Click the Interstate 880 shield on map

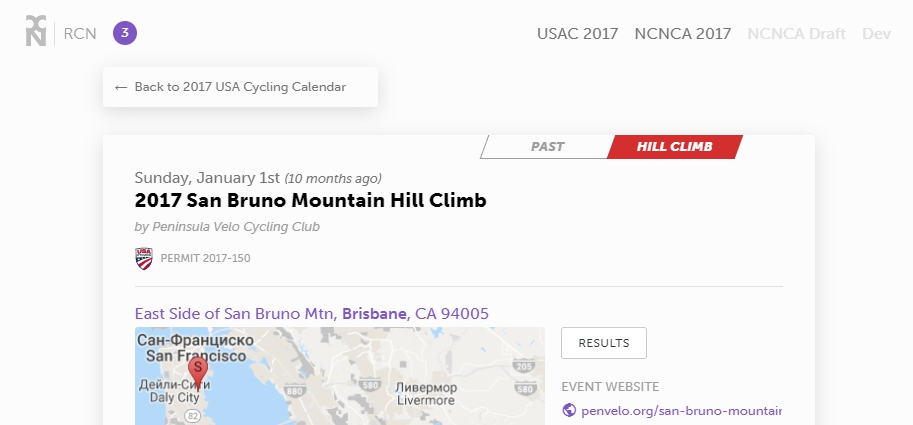point(294,391)
